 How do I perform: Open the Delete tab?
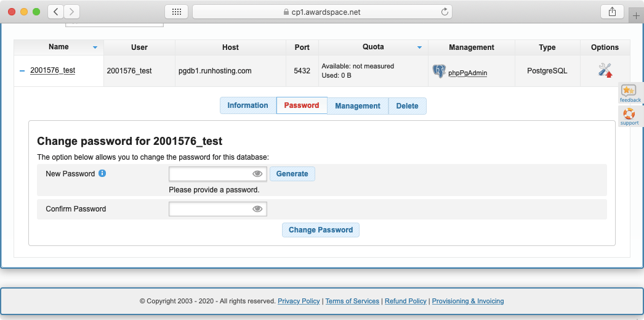point(407,106)
